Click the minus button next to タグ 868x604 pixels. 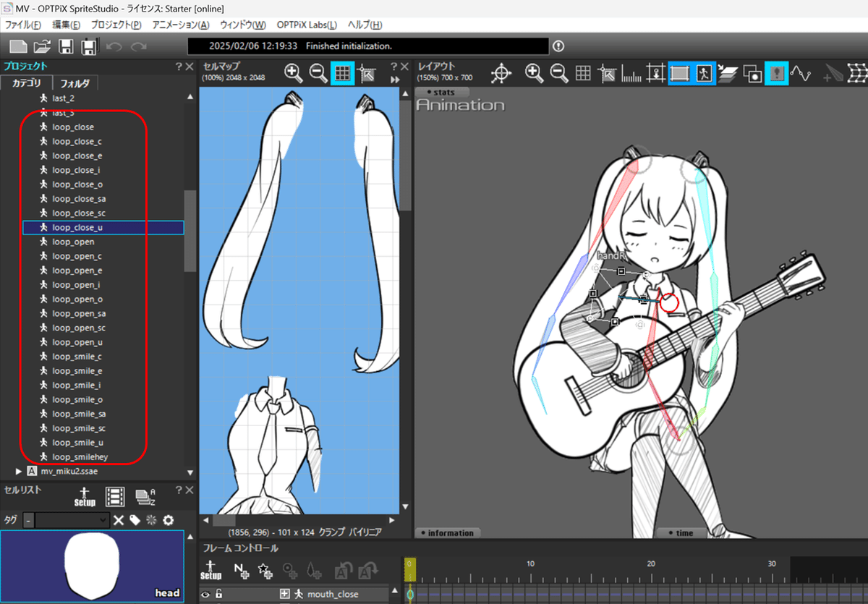[x=28, y=520]
